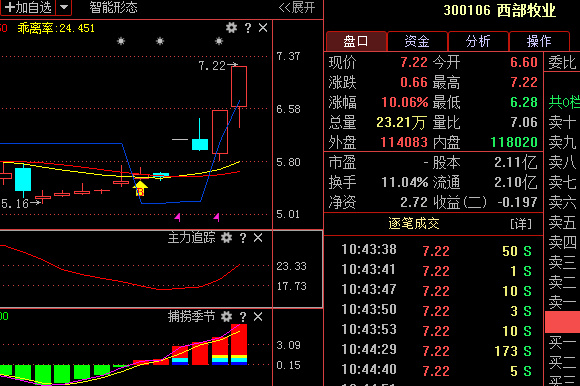Click the cyan candlestick near 6.58
Viewport: 580px width, 386px height.
tap(200, 144)
